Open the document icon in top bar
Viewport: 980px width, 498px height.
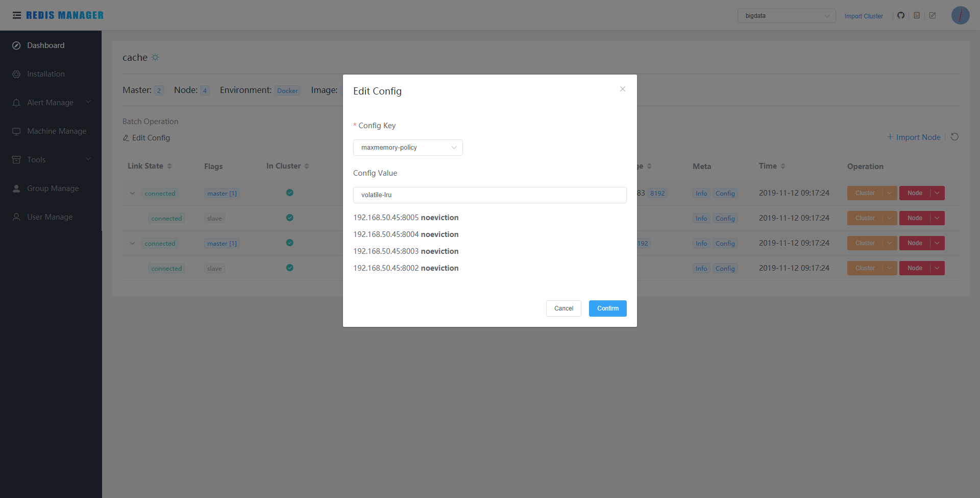[x=917, y=15]
